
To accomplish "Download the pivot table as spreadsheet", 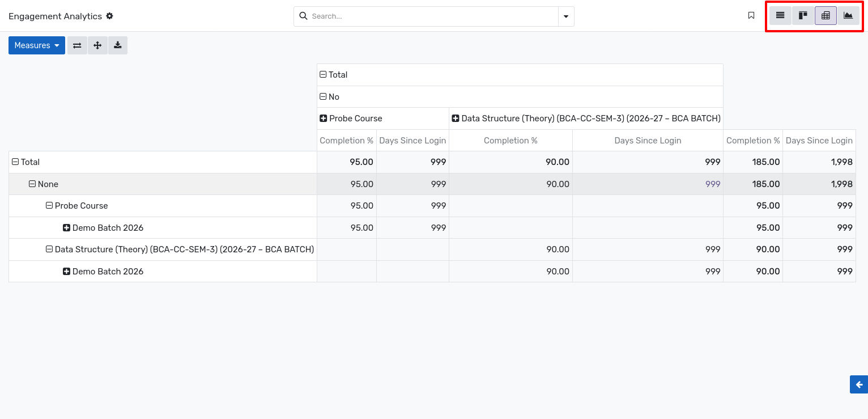I will [118, 45].
